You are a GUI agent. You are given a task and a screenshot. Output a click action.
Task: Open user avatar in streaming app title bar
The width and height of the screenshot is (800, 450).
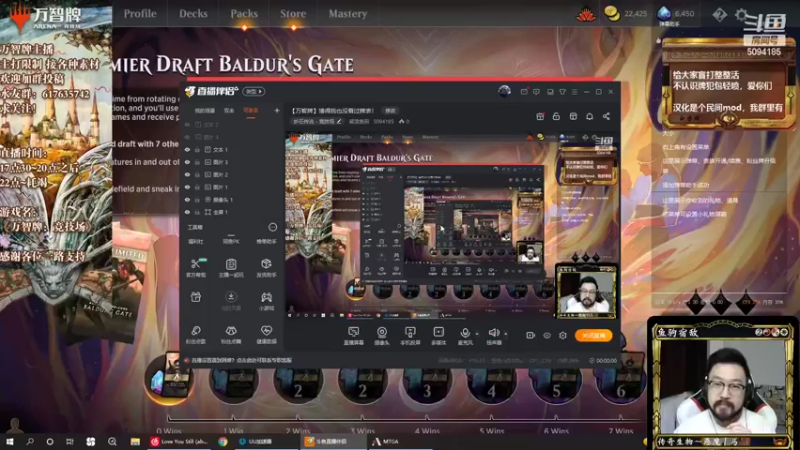pos(504,91)
